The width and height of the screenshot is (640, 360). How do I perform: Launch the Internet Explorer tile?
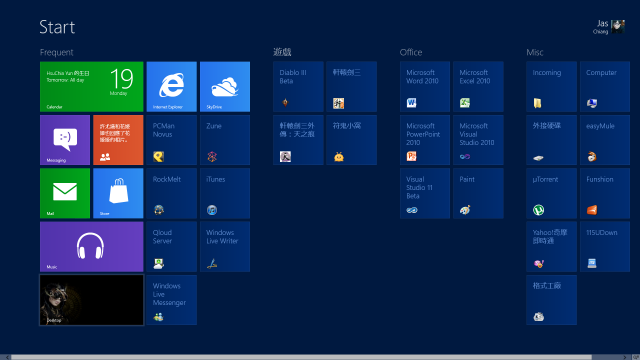(171, 87)
